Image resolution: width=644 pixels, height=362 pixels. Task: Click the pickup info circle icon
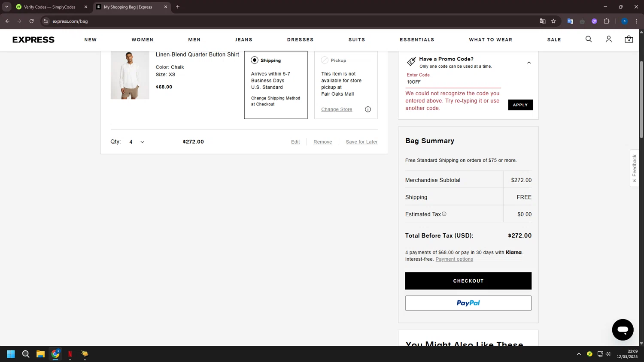[368, 109]
